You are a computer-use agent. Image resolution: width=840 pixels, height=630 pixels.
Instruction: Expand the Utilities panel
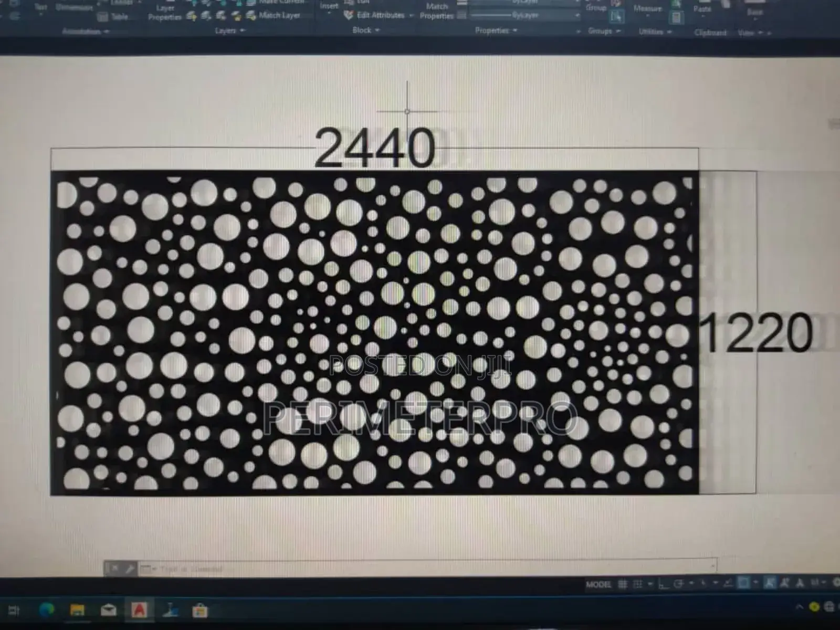point(655,32)
